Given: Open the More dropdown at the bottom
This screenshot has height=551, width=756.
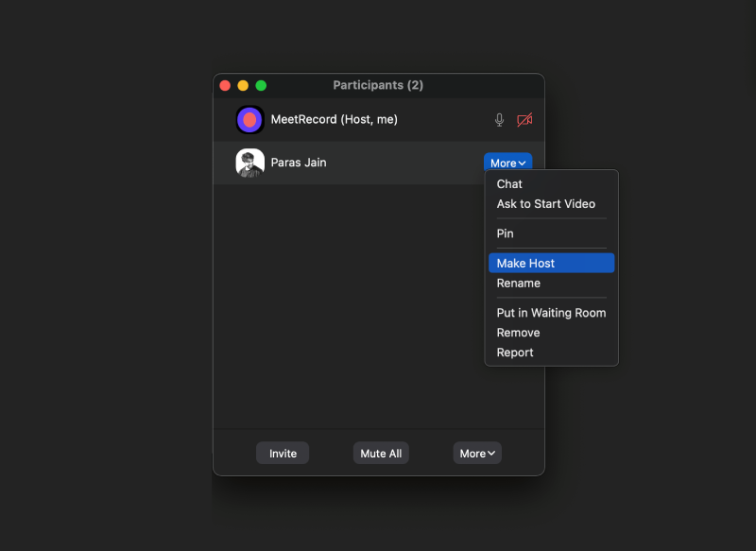Looking at the screenshot, I should (476, 453).
